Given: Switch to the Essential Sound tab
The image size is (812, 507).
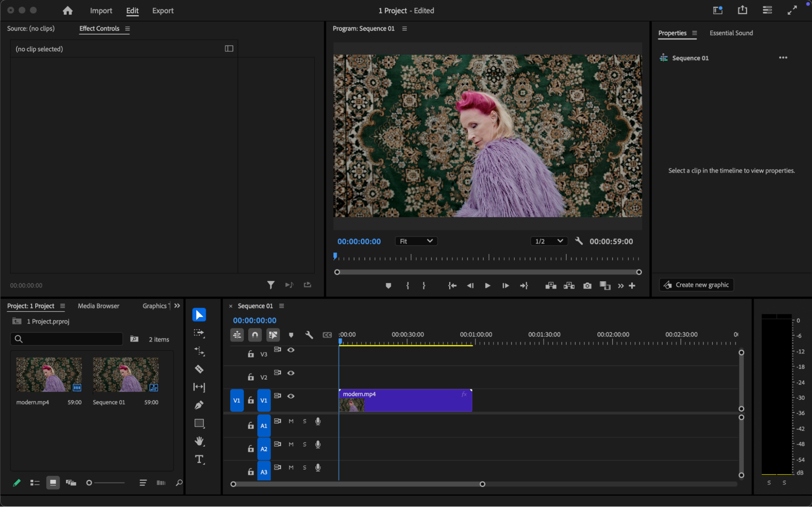Looking at the screenshot, I should (731, 33).
